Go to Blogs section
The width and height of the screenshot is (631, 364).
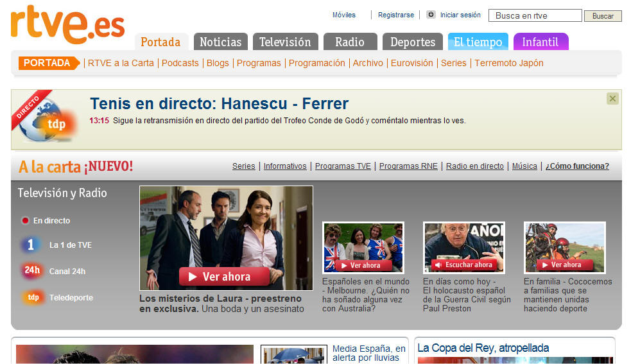click(218, 63)
